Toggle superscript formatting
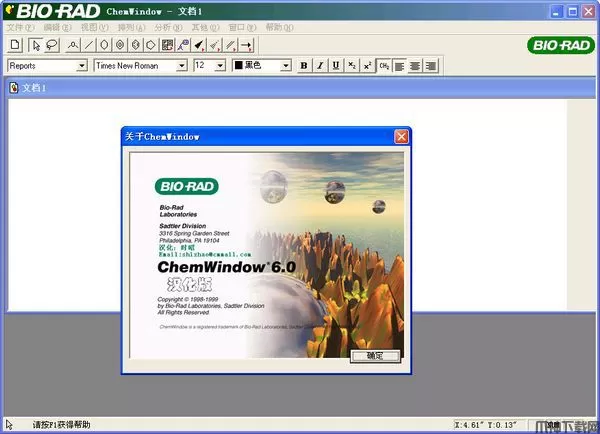 367,65
